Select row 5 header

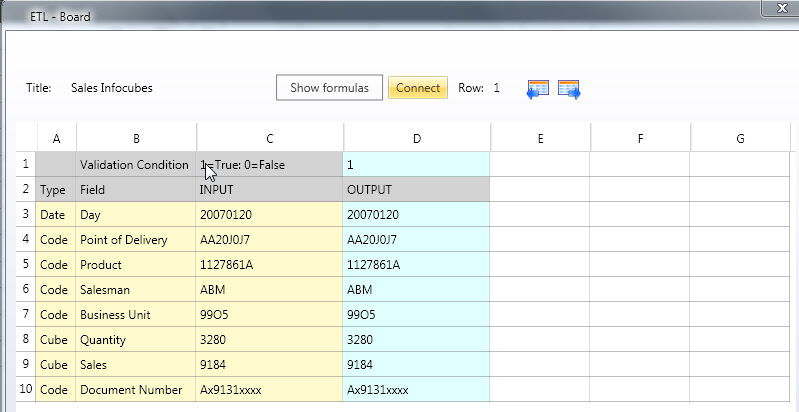pyautogui.click(x=26, y=264)
